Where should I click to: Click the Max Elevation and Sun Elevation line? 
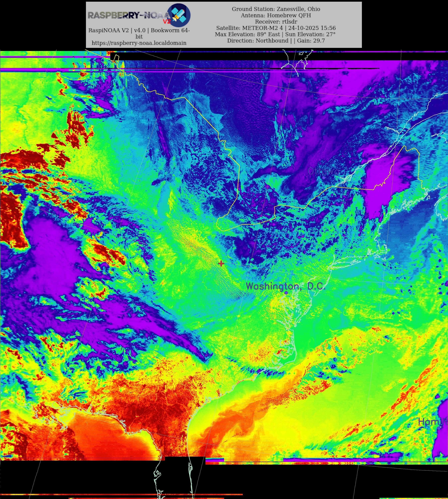[275, 34]
